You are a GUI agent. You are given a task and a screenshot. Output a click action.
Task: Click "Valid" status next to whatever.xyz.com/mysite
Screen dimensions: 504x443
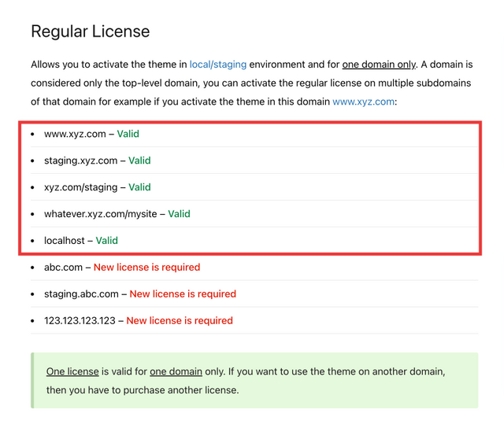click(x=179, y=214)
